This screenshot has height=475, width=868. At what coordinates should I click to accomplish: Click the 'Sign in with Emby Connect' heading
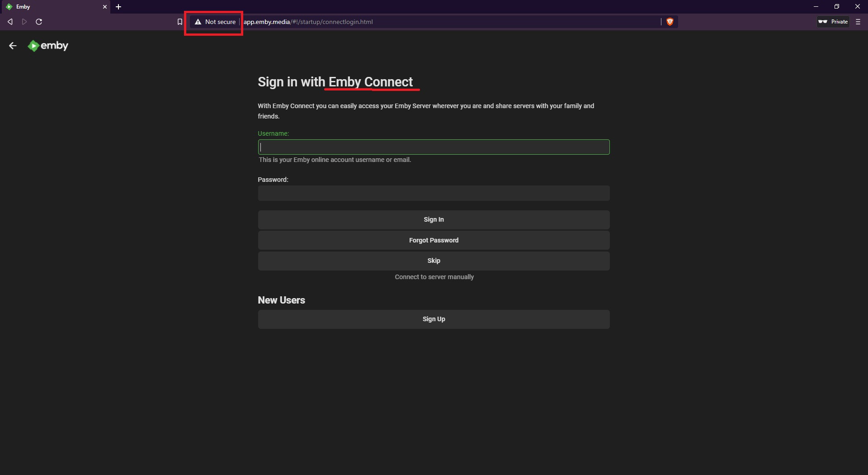(335, 82)
